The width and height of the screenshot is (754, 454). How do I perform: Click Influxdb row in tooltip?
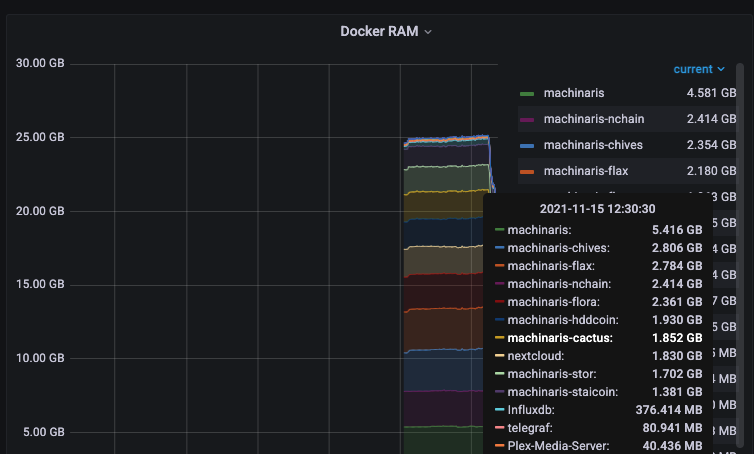pos(598,410)
